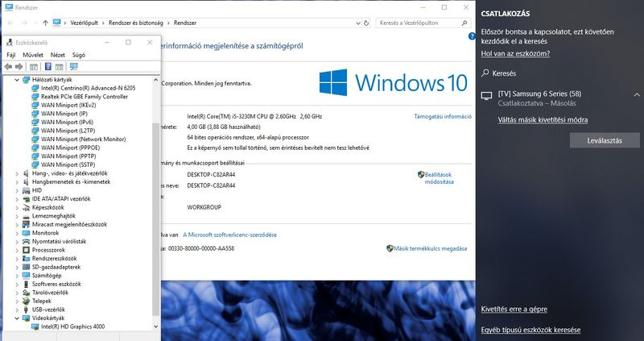Open the address bar history dropdown
Image resolution: width=644 pixels, height=341 pixels.
click(358, 23)
